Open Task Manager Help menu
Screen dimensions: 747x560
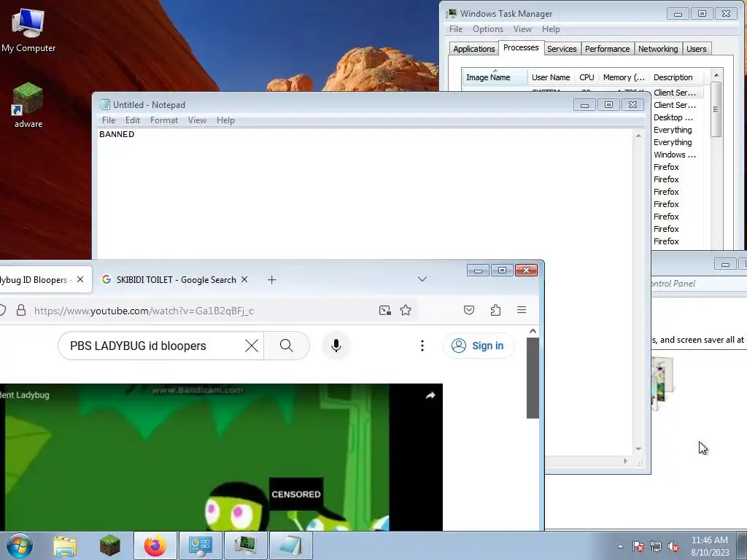(x=551, y=29)
